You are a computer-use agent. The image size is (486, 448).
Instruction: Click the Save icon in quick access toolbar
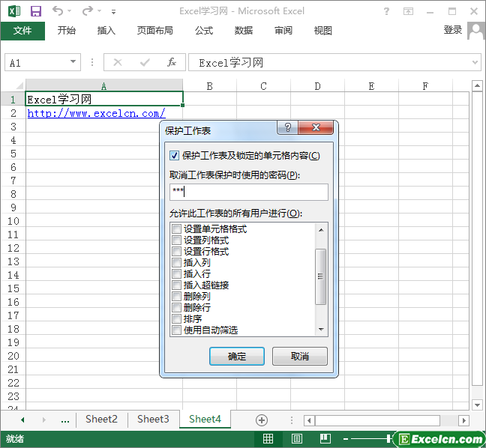click(36, 11)
